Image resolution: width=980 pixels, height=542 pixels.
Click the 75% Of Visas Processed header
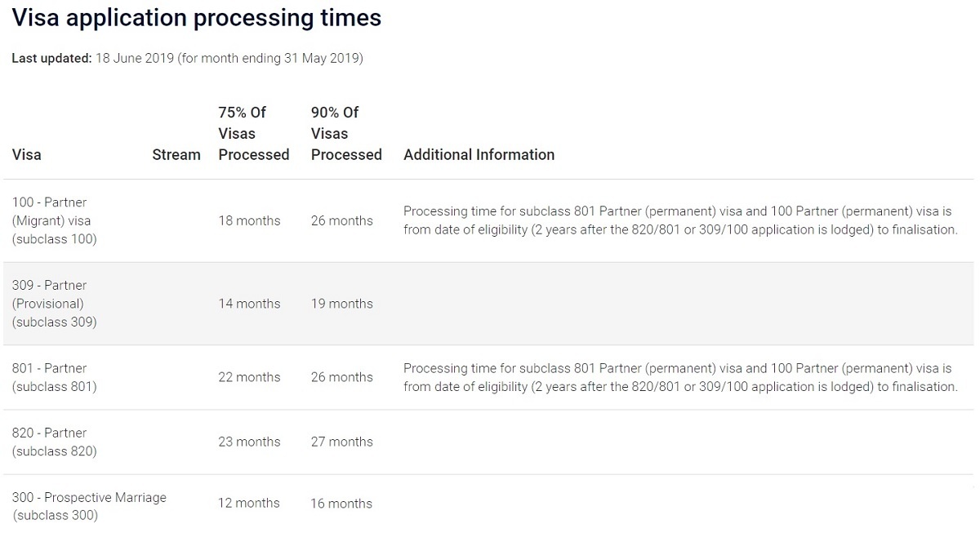coord(253,133)
